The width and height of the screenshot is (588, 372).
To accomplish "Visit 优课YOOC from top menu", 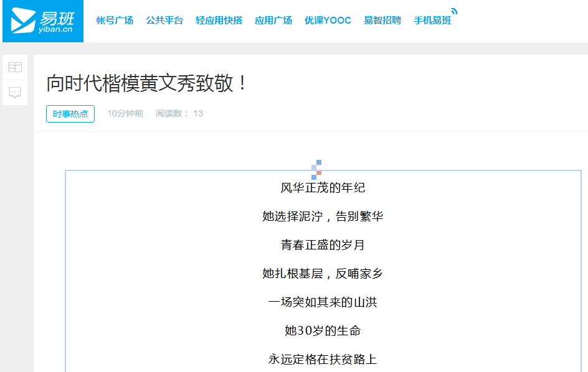I will (x=328, y=21).
